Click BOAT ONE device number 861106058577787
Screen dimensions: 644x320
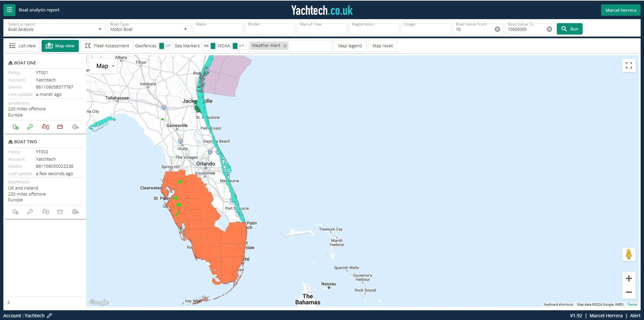pos(54,87)
